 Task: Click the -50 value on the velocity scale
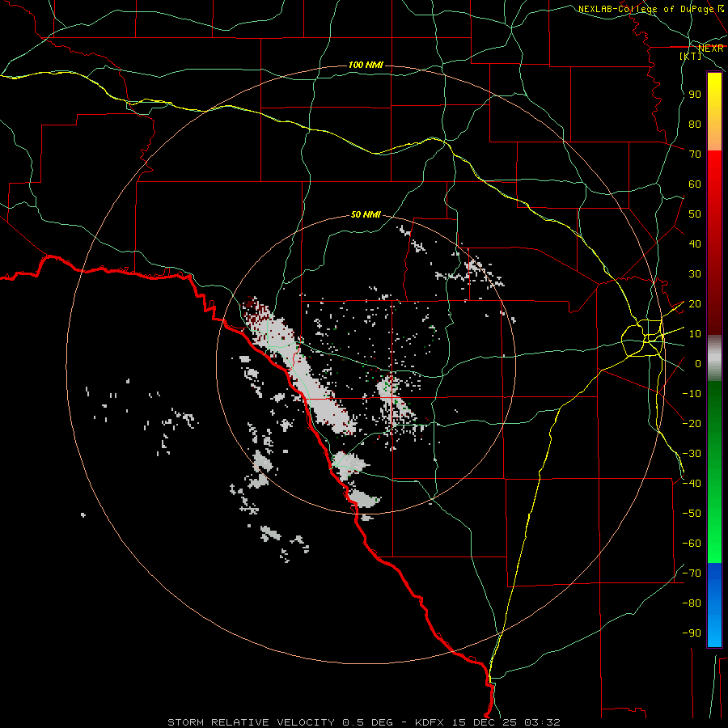coord(692,514)
